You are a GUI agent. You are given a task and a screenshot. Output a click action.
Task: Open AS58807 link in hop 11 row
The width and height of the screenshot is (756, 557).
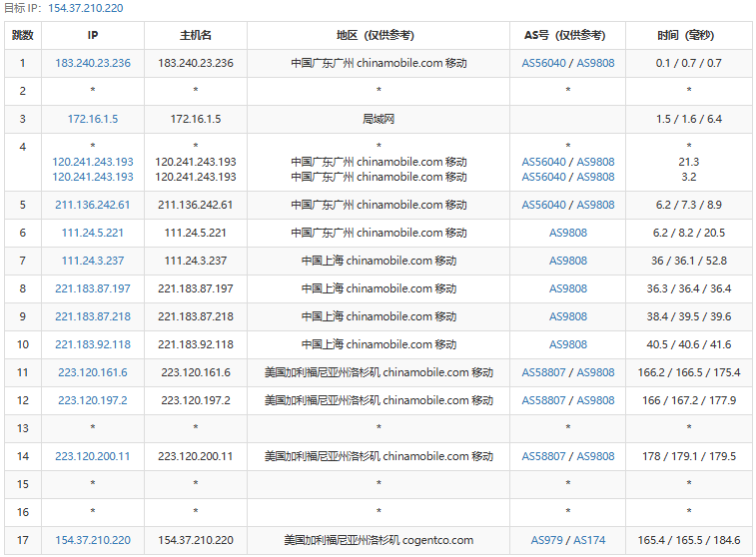click(543, 372)
